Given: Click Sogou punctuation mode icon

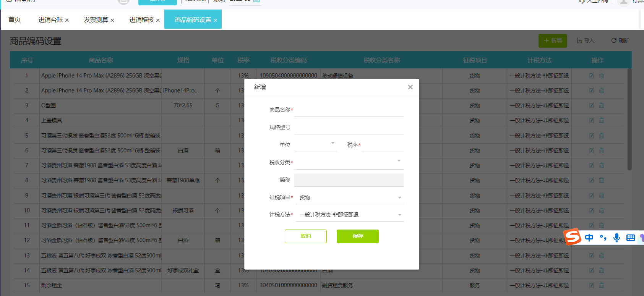Looking at the screenshot, I should point(603,238).
